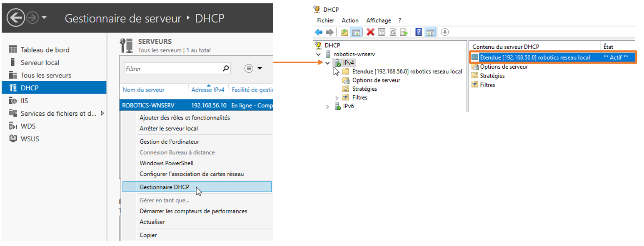Choose Arrêter le serveur local
This screenshot has width=644, height=246.
pyautogui.click(x=169, y=129)
